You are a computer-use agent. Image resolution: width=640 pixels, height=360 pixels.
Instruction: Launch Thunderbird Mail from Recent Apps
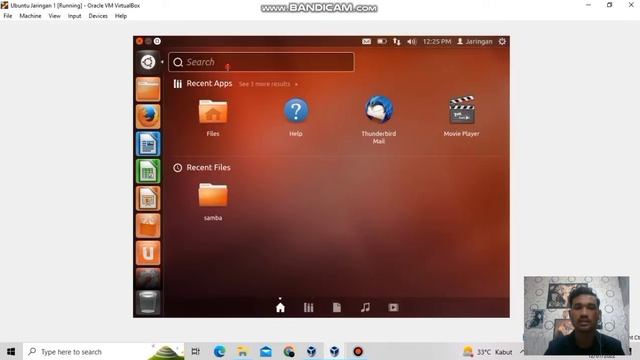pos(379,120)
